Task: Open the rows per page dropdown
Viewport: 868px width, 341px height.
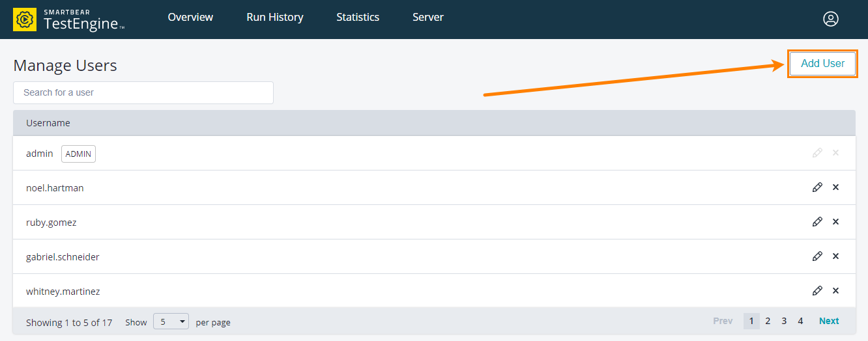Action: tap(171, 321)
